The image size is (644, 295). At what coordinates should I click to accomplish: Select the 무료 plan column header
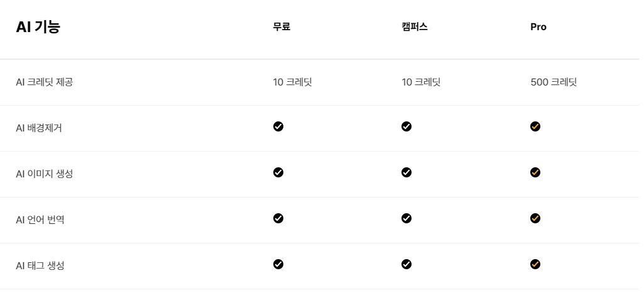coord(281,27)
